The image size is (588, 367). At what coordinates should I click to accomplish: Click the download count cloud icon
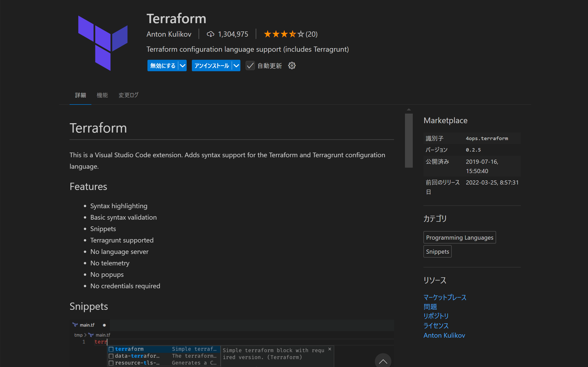click(210, 34)
